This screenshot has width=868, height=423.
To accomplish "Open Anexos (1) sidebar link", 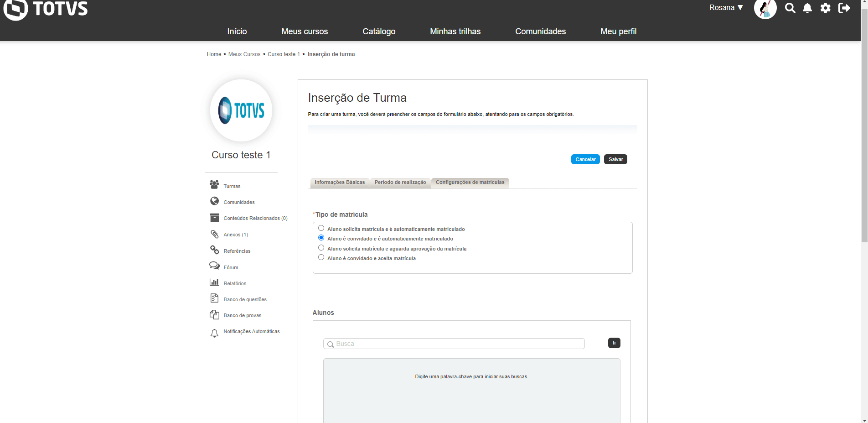I will point(236,235).
